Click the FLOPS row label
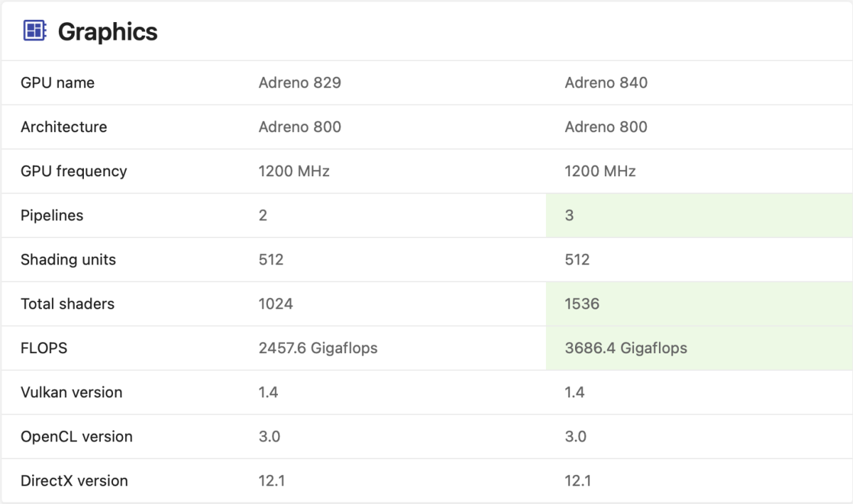 tap(44, 348)
